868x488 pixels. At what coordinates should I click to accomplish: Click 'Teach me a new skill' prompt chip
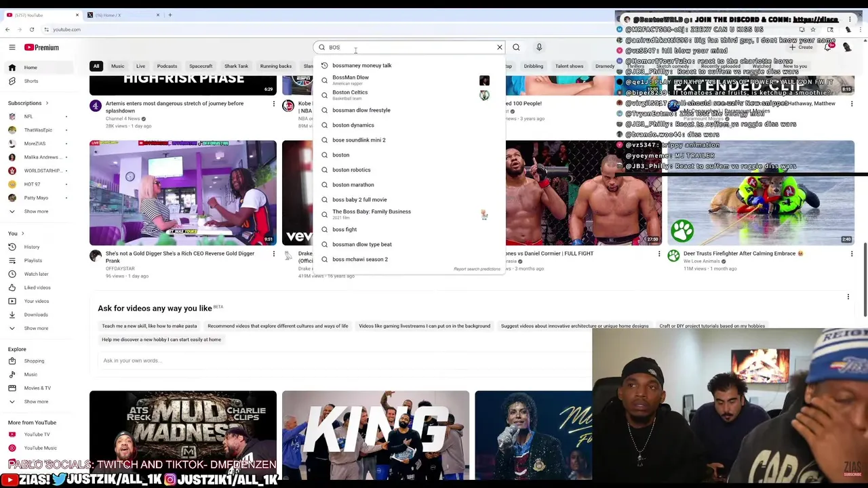click(149, 326)
